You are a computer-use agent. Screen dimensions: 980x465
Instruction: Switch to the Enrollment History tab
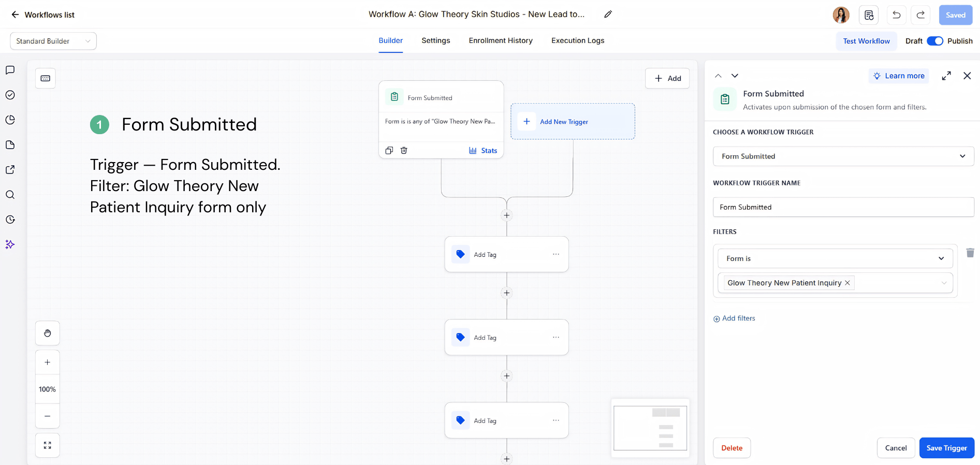click(x=501, y=40)
